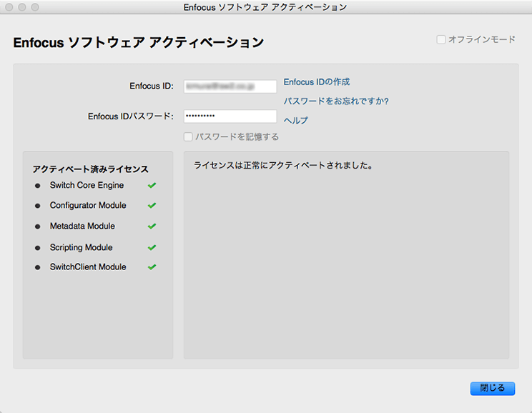Screen dimensions: 532x413
Task: Click the Enfocus ソフトウェア アクティベーション page heading
Action: point(139,43)
